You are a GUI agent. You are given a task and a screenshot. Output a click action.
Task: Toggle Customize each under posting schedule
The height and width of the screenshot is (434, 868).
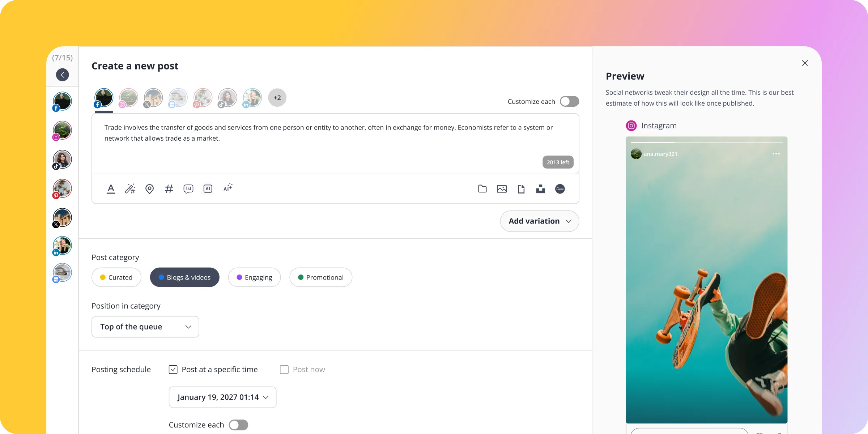[x=238, y=425]
